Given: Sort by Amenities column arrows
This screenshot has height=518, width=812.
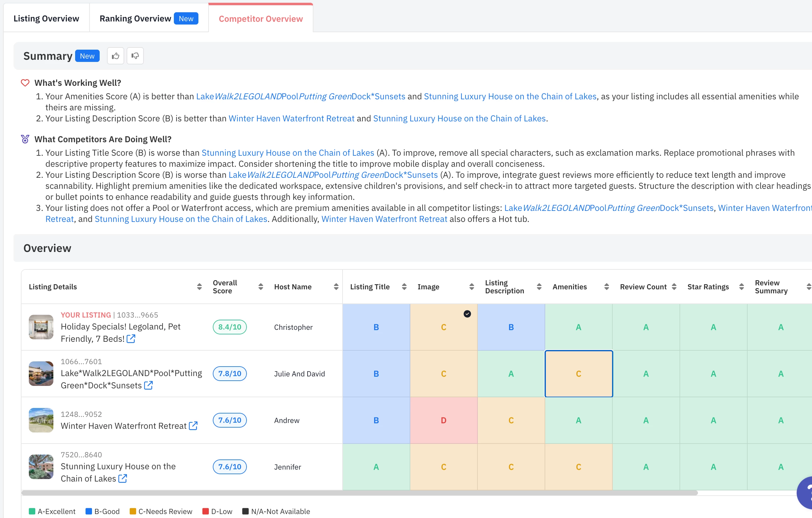Looking at the screenshot, I should (606, 287).
